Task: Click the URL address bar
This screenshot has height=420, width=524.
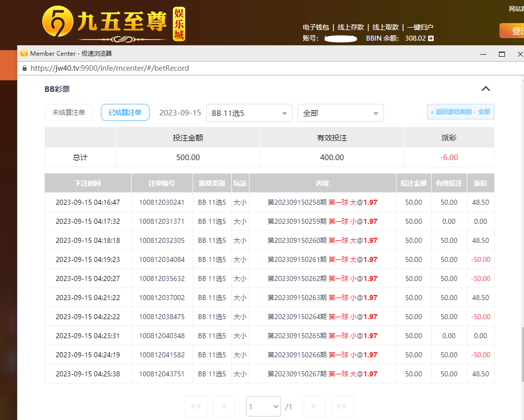Action: [109, 68]
